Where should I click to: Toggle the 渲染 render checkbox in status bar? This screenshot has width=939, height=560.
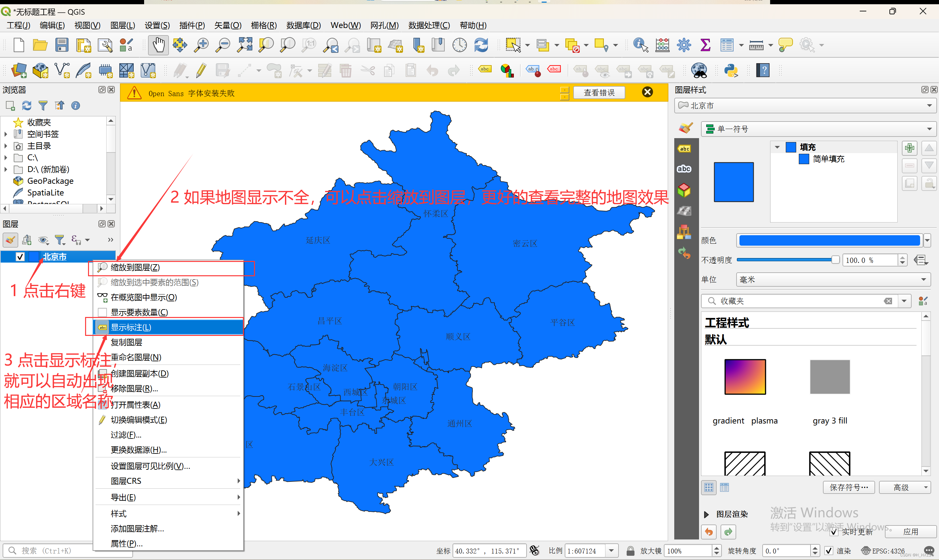point(828,551)
